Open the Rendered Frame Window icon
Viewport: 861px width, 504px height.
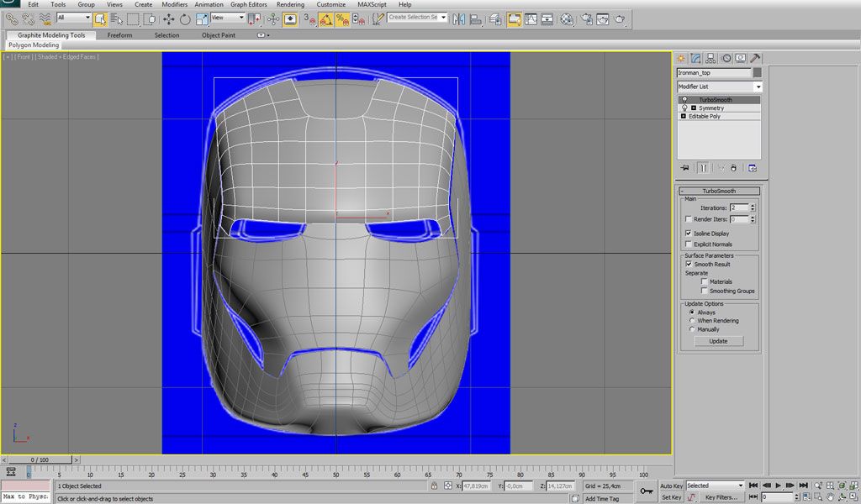click(603, 19)
